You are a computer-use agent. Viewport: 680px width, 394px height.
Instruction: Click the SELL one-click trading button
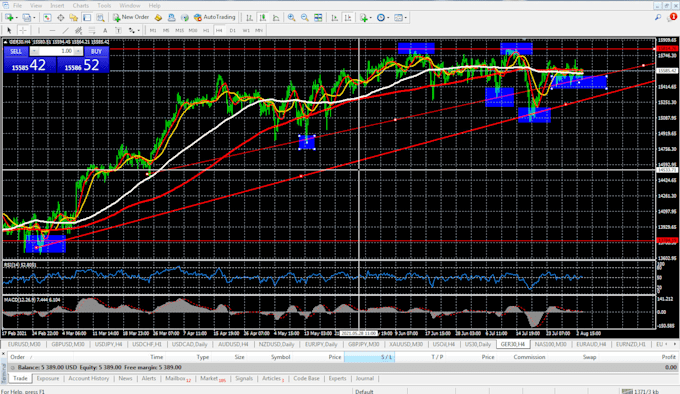[16, 51]
